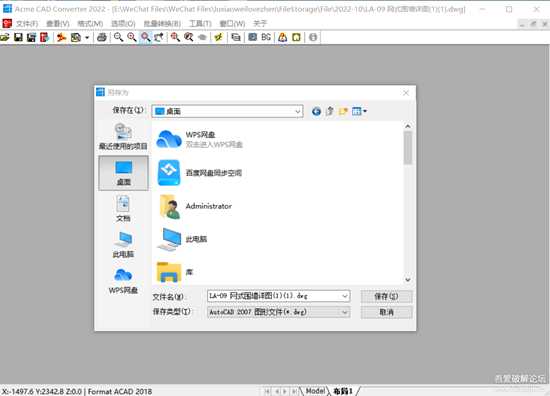The image size is (550, 396).
Task: Click the Open file toolbar icon
Action: [5, 37]
